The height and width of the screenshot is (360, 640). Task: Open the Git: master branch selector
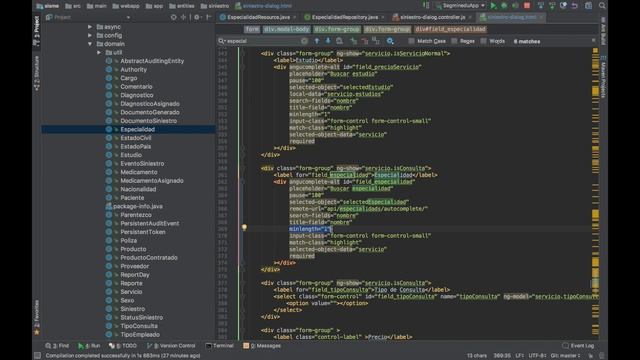[566, 356]
